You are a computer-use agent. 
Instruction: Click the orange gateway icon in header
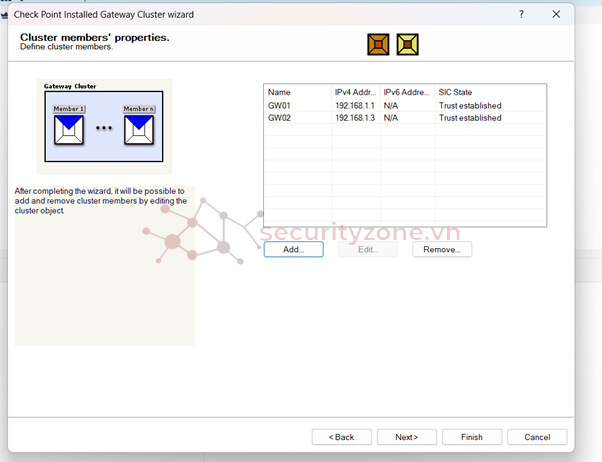[x=378, y=45]
